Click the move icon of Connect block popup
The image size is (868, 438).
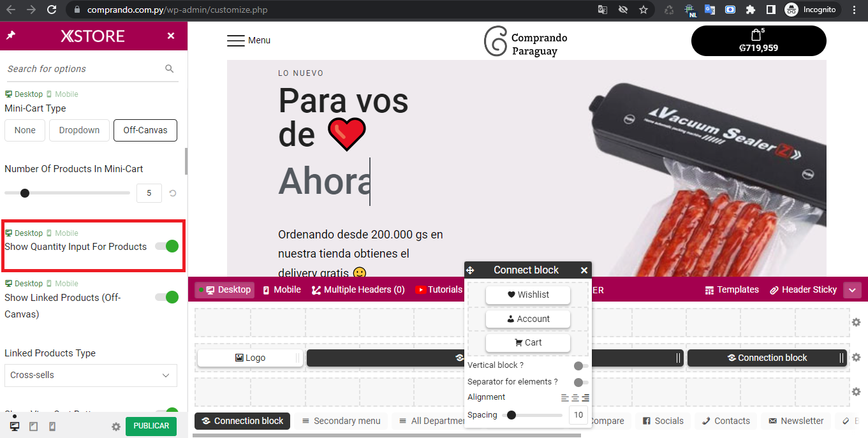pos(471,270)
